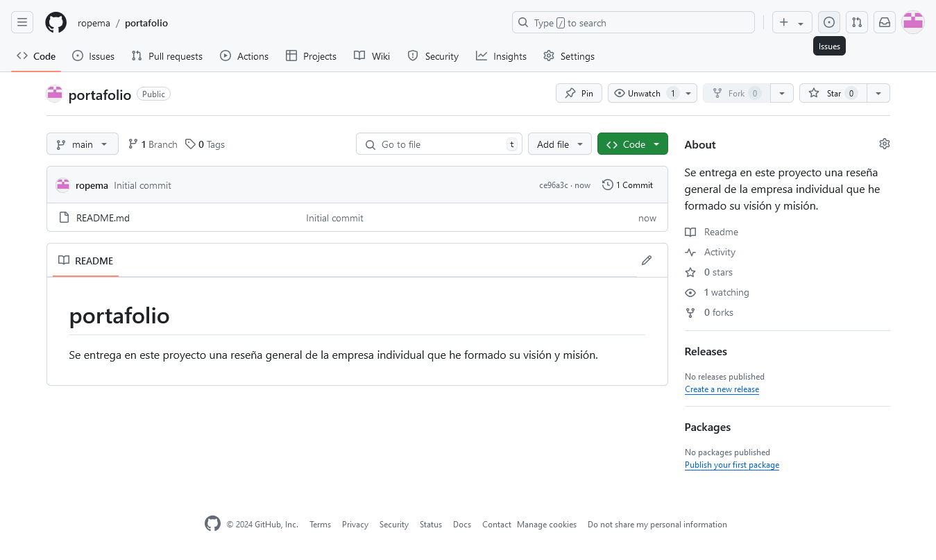Click repository avatar beside portafolio title
The height and width of the screenshot is (560, 936).
(55, 94)
